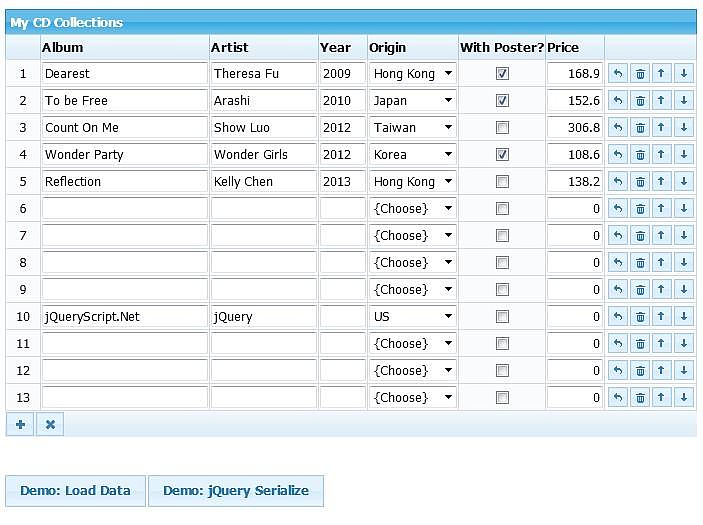Open the US origin dropdown in row 10

pos(412,316)
